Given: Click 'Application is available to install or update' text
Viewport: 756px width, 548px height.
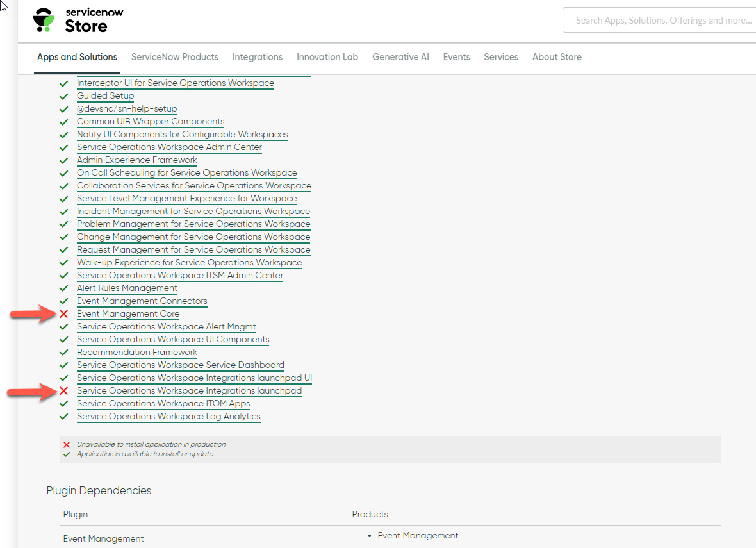Looking at the screenshot, I should click(145, 454).
